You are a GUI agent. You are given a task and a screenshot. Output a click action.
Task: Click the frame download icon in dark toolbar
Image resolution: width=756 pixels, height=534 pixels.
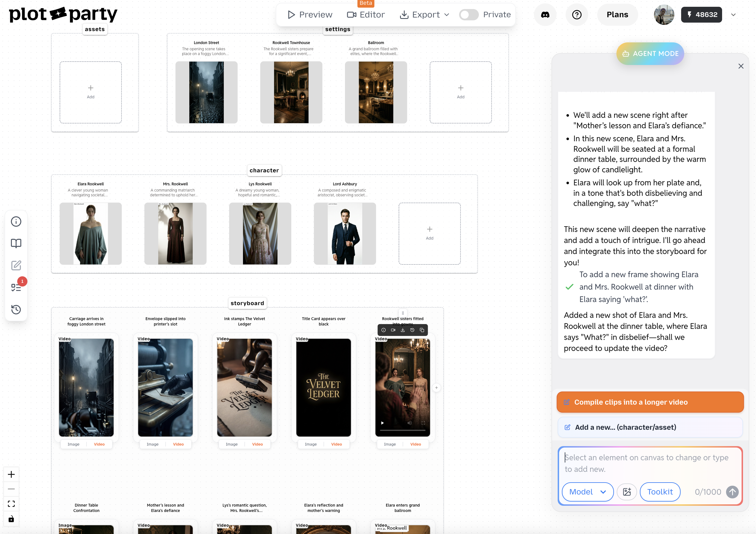[x=403, y=330]
